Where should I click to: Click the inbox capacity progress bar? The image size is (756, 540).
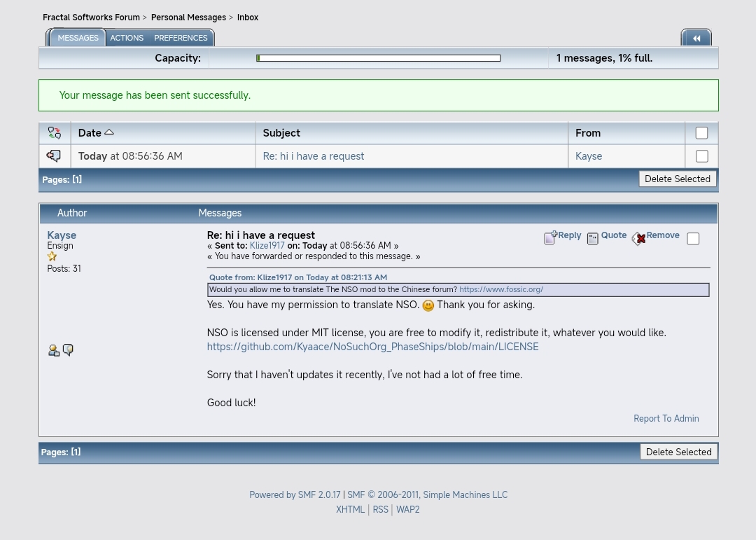click(378, 59)
